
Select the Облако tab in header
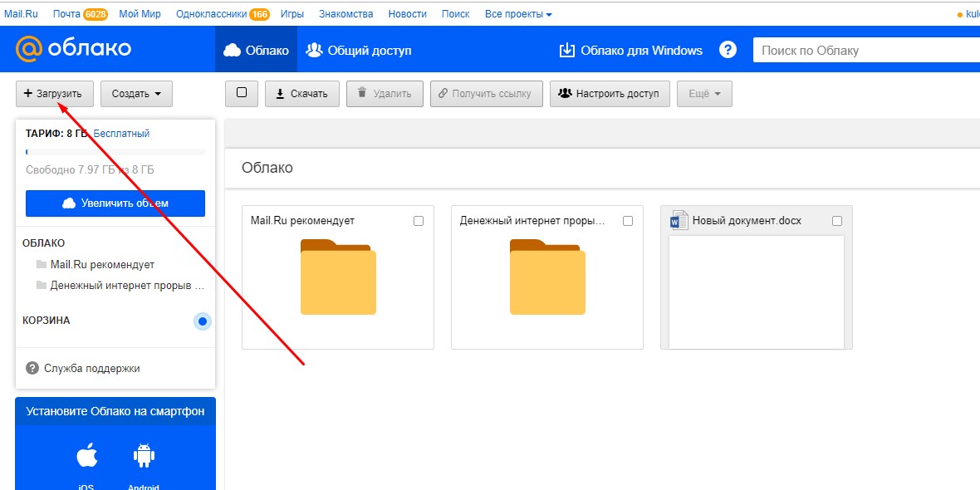point(257,50)
